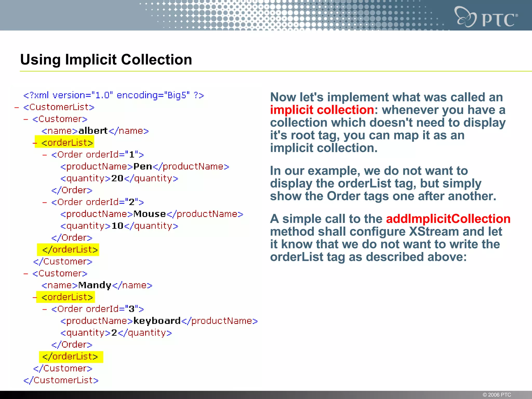Click the quantity value 20
Screen dimensions: 532x399
pos(117,178)
